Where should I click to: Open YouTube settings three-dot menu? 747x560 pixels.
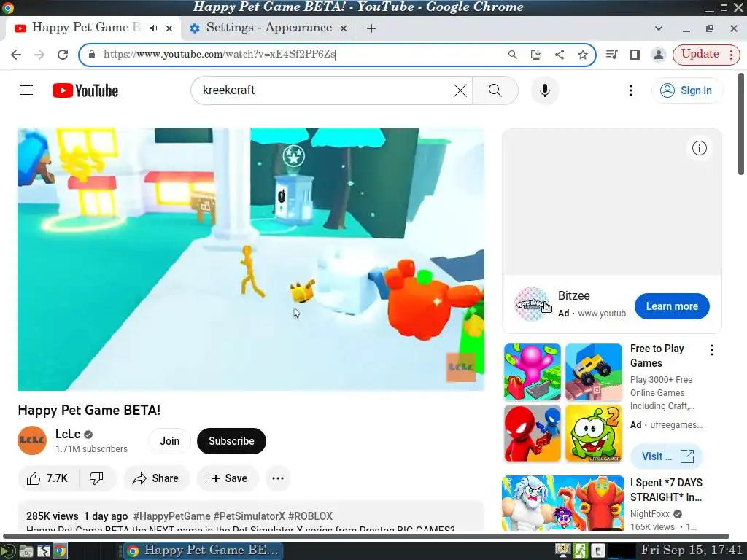tap(631, 90)
